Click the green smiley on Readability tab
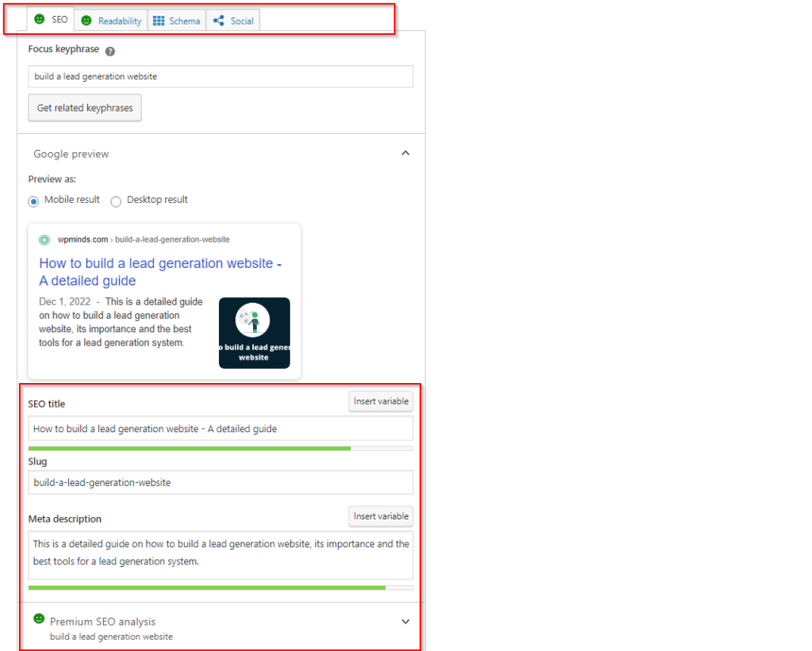Screen dimensions: 812x651 pyautogui.click(x=86, y=21)
